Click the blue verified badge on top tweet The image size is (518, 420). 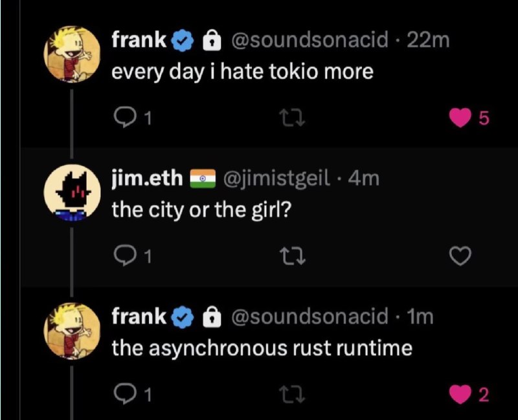[x=182, y=40]
